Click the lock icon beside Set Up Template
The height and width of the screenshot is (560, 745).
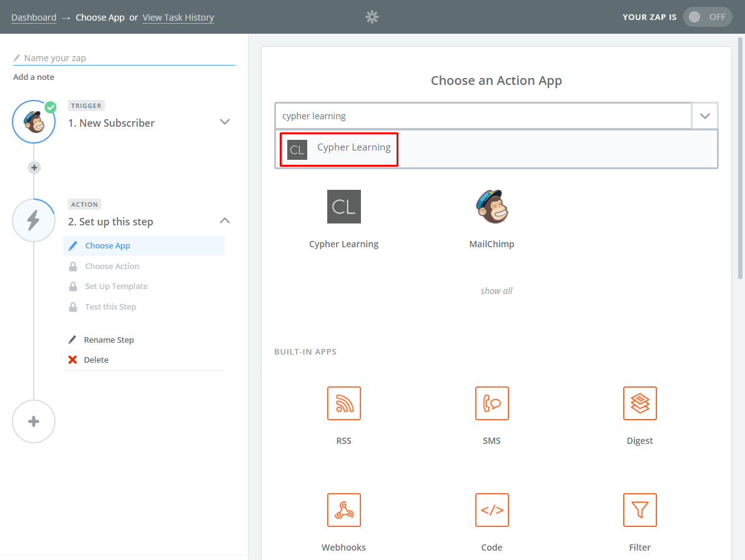[72, 287]
